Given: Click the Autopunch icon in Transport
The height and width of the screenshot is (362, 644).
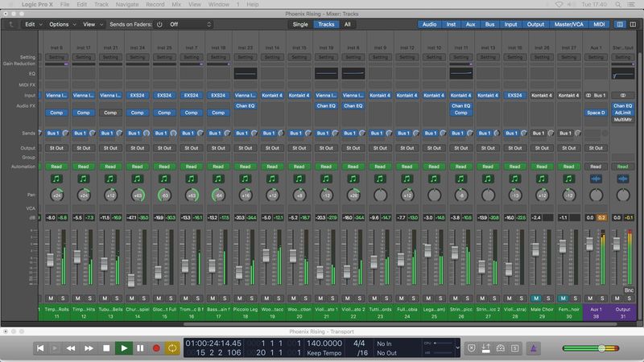Looking at the screenshot, I should pyautogui.click(x=486, y=348).
